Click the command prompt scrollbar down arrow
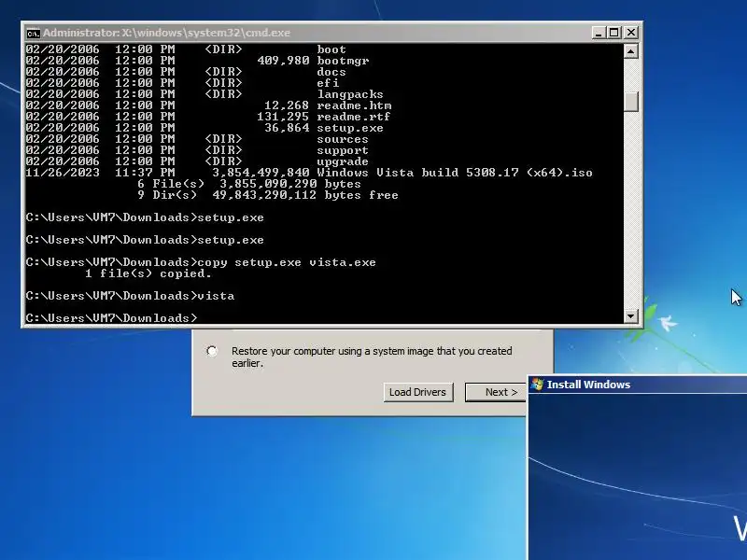 tap(631, 315)
